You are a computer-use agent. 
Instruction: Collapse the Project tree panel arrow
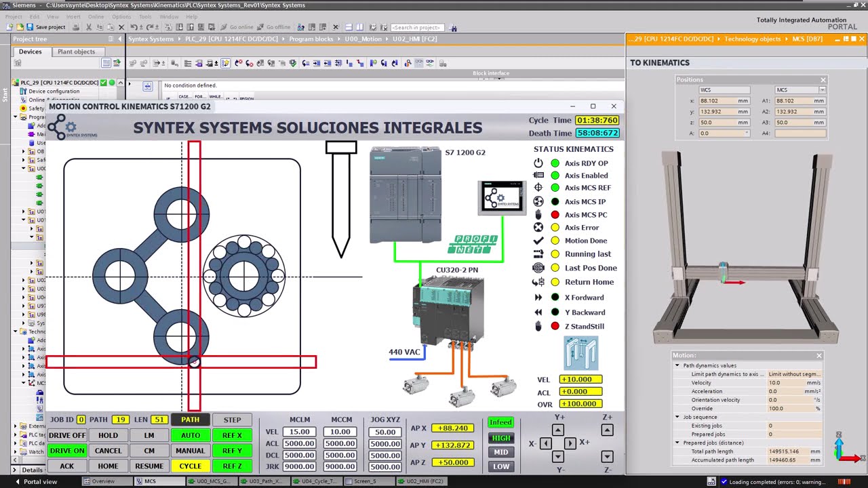point(121,39)
